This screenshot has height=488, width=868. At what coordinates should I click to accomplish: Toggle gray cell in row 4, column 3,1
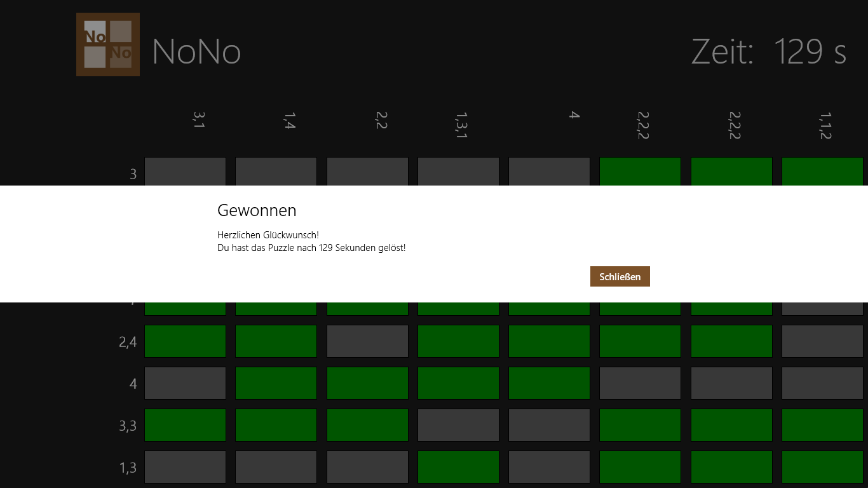(185, 383)
